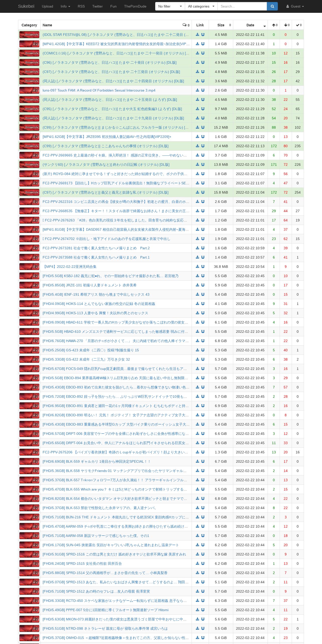Sort table by Size column
Image resolution: width=322 pixels, height=644 pixels.
click(x=221, y=25)
